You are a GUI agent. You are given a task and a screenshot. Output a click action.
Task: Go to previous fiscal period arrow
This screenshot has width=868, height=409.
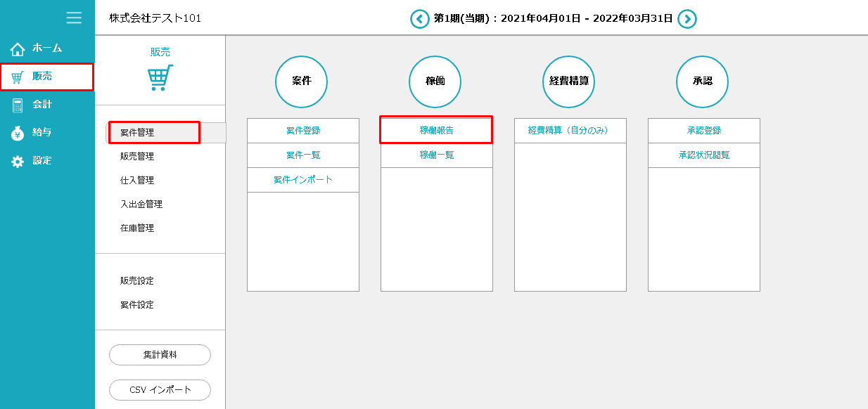(x=420, y=19)
